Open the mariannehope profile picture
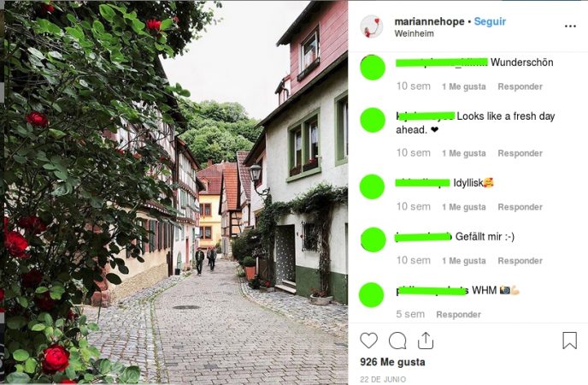 [372, 27]
